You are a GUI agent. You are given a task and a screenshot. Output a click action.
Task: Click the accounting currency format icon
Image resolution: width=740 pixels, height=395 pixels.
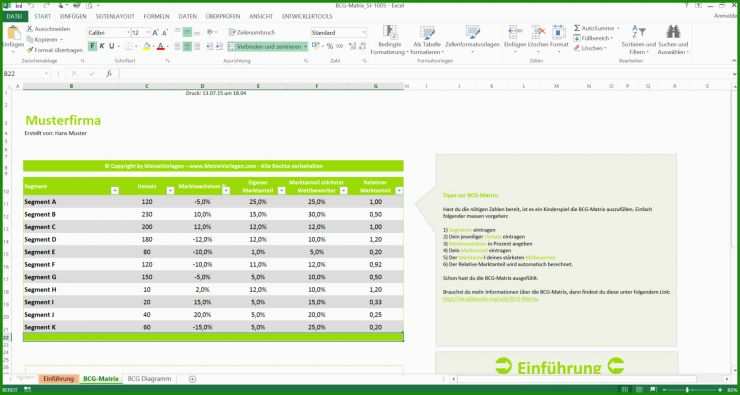pos(316,46)
